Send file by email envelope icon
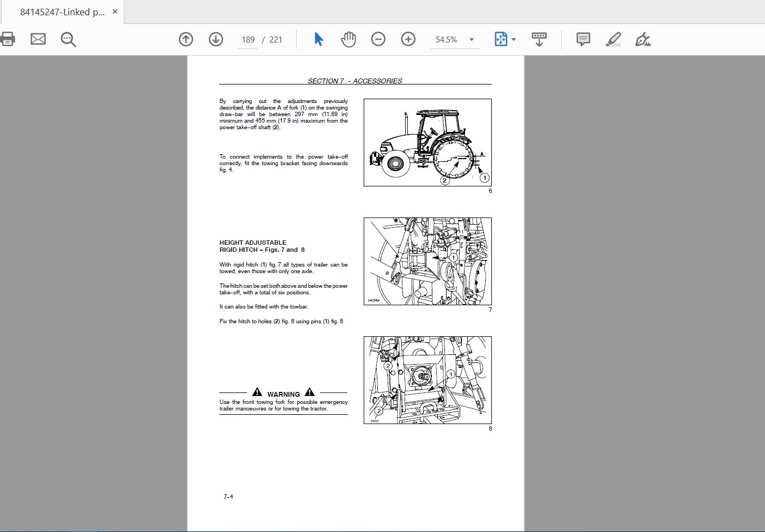This screenshot has width=765, height=532. (x=38, y=39)
